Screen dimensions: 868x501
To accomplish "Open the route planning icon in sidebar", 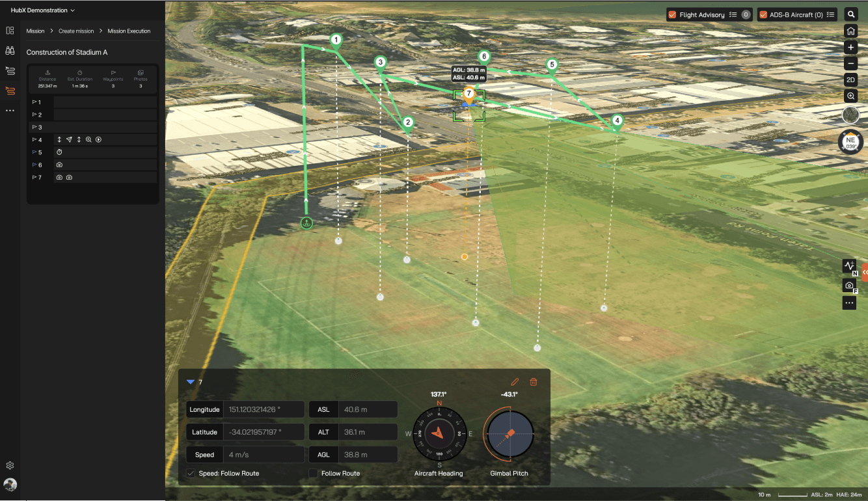I will [10, 70].
